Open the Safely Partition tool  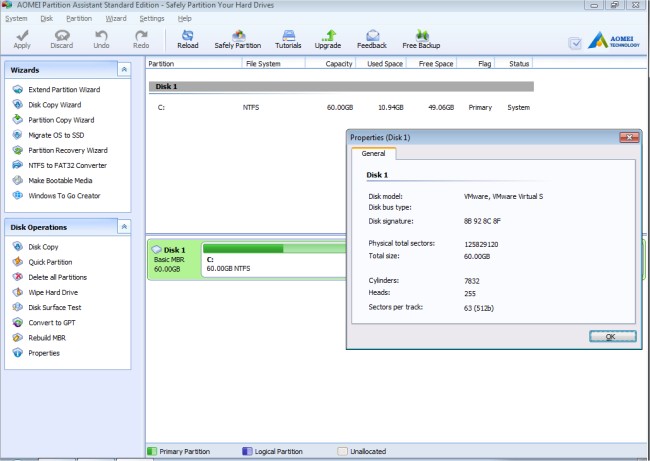coord(238,39)
